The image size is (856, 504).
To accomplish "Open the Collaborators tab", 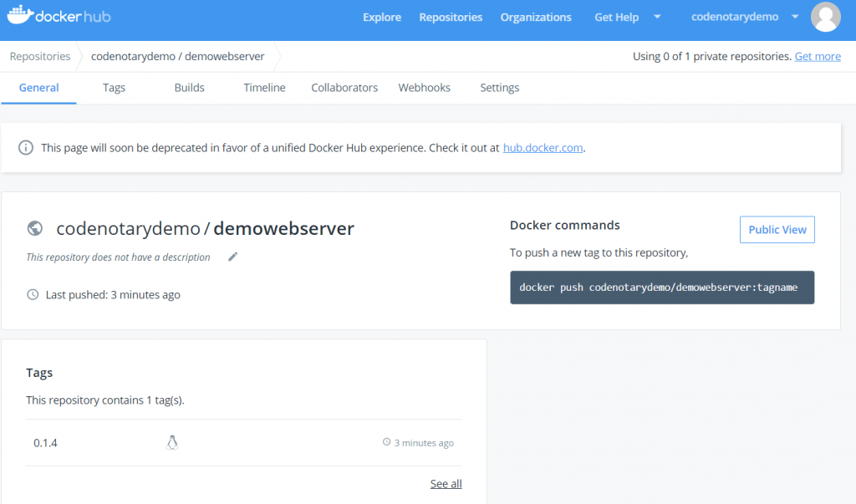I will click(x=344, y=88).
